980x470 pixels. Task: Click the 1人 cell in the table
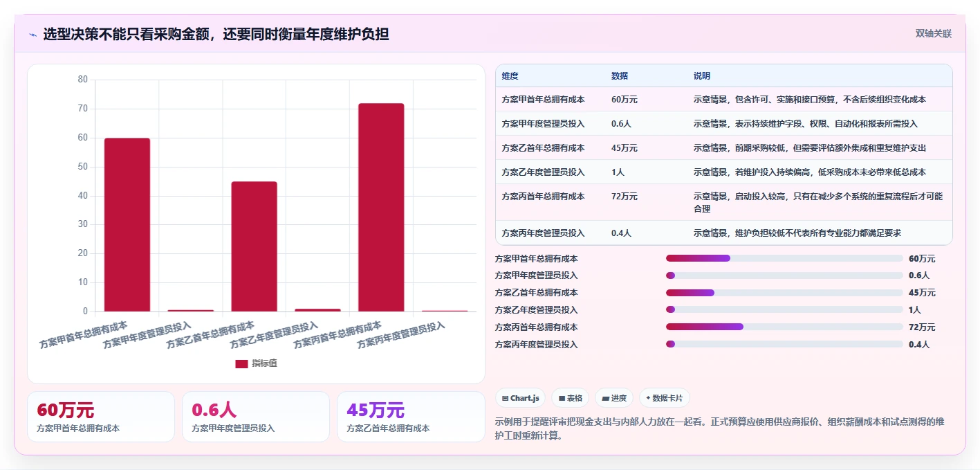coord(618,172)
